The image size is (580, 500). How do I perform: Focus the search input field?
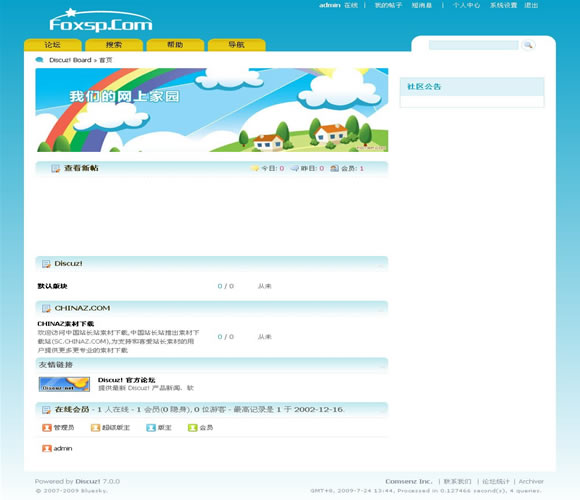pos(473,45)
